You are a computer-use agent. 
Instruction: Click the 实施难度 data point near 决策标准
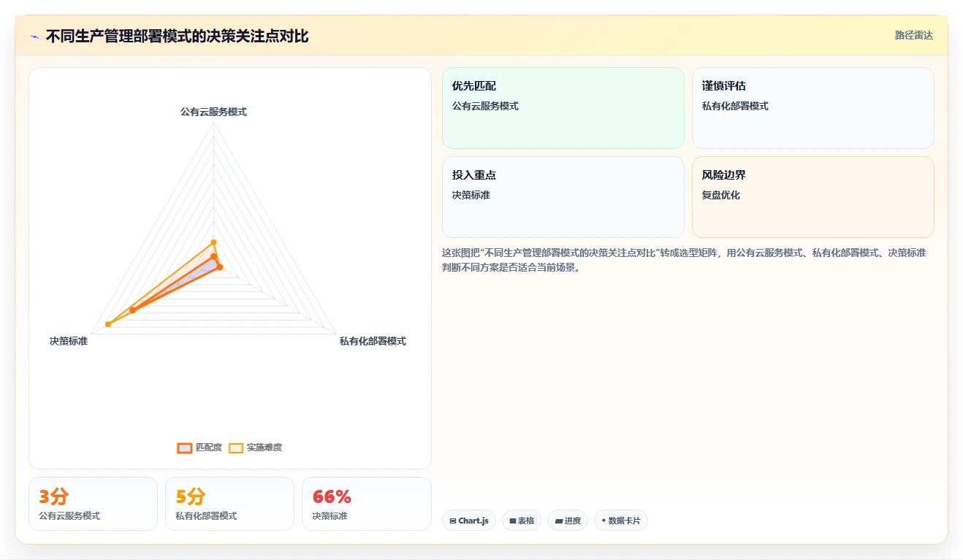click(108, 324)
